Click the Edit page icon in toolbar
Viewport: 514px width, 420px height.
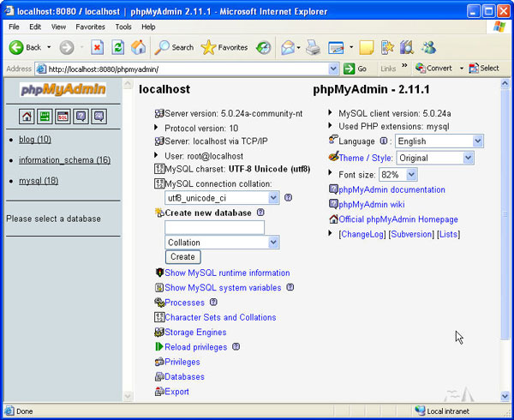point(336,48)
